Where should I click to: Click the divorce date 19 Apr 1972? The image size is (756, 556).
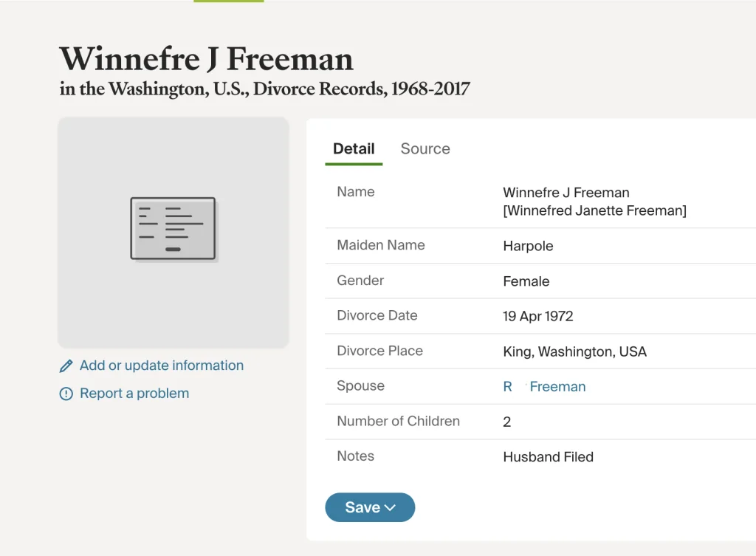coord(537,316)
